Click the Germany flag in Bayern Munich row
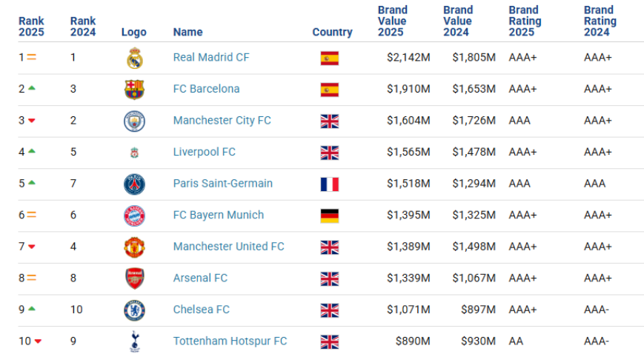 (x=330, y=216)
